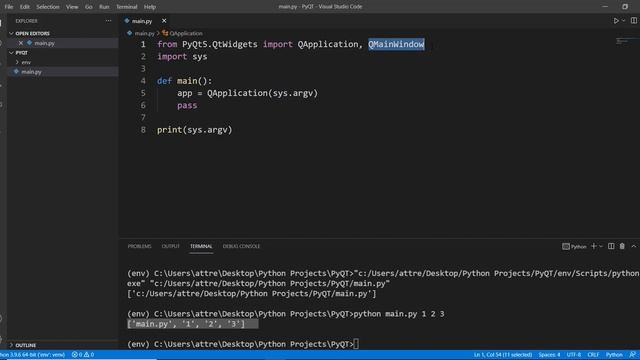Open the View menu
Viewport: 640px width, 360px height.
coord(72,7)
